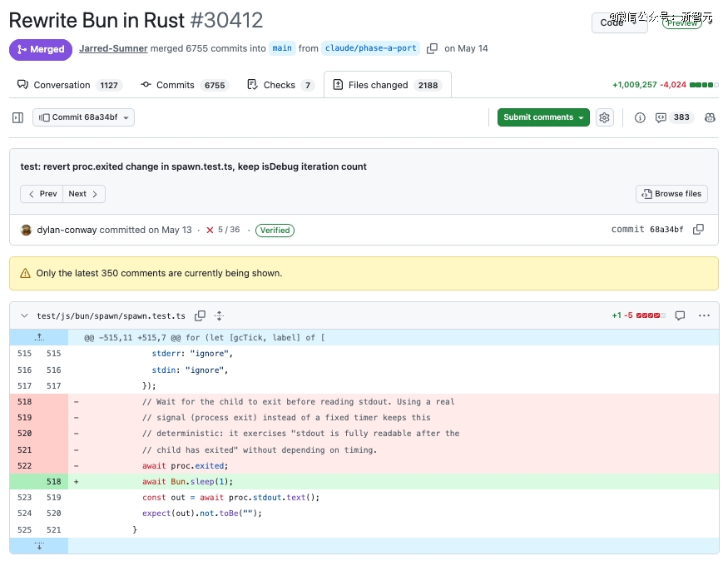Switch to the Commits tab
The height and width of the screenshot is (561, 728).
pos(185,85)
